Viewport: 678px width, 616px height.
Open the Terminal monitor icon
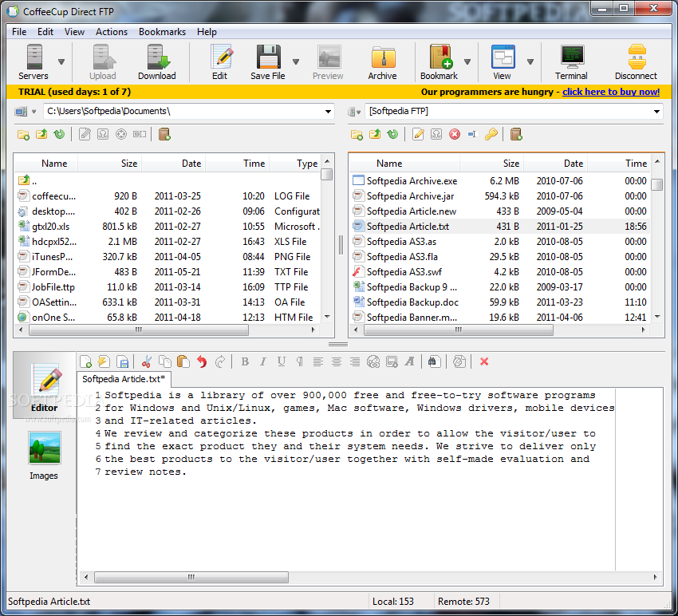click(x=572, y=57)
